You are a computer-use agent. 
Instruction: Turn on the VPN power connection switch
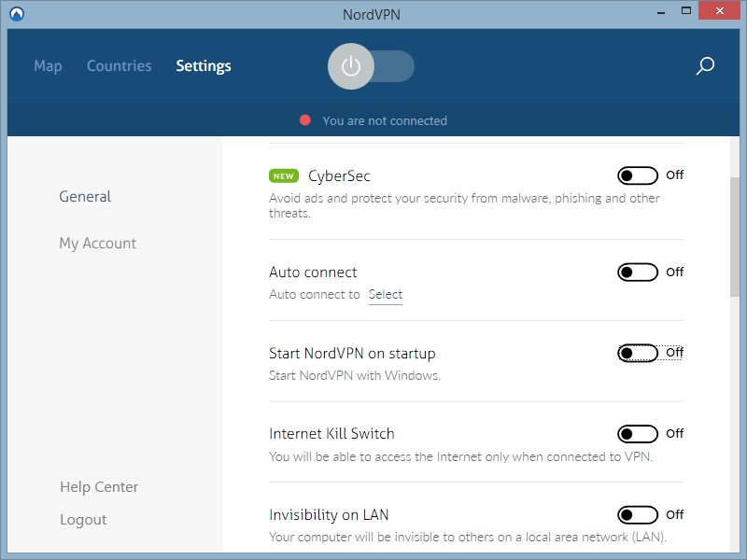click(371, 66)
